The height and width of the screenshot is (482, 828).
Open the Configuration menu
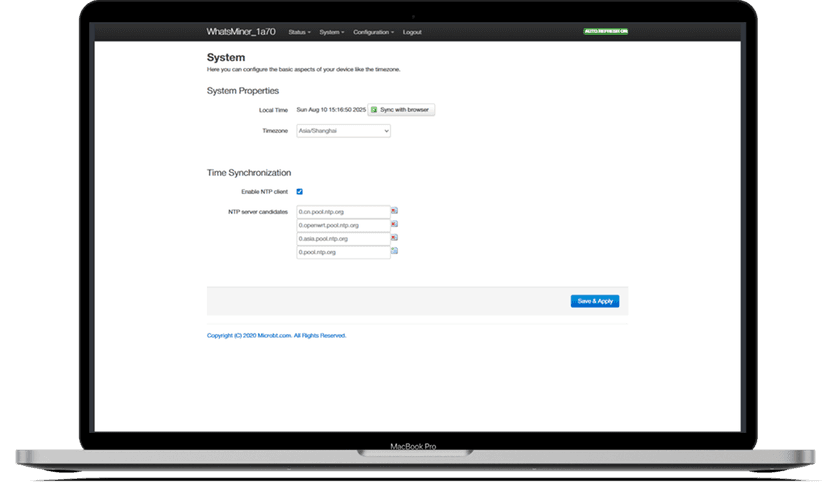point(373,32)
